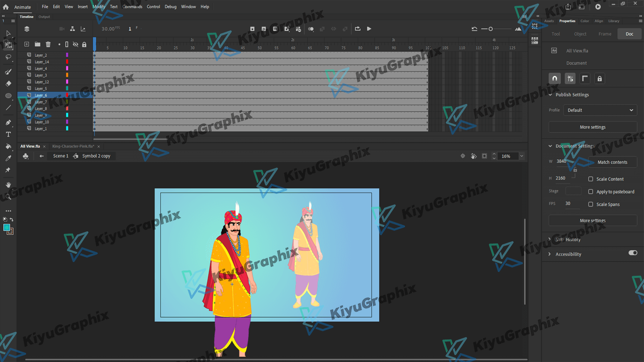Viewport: 644px width, 362px height.
Task: Add a new layer in timeline
Action: 27,44
